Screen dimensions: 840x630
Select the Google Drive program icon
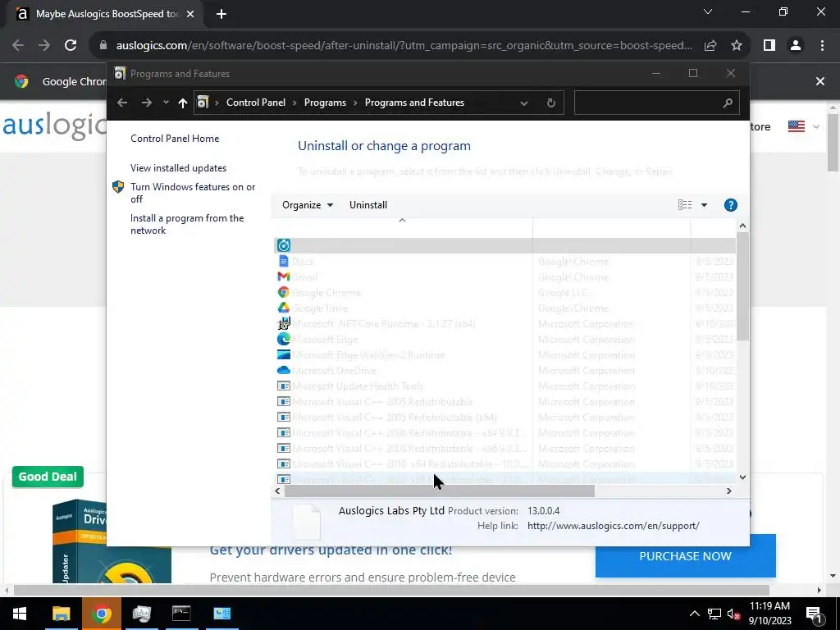coord(283,308)
